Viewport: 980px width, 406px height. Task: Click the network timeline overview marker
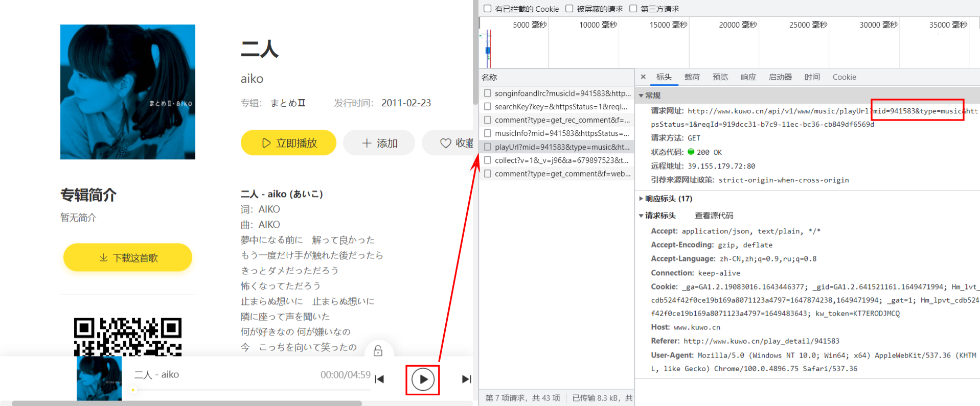coord(488,49)
